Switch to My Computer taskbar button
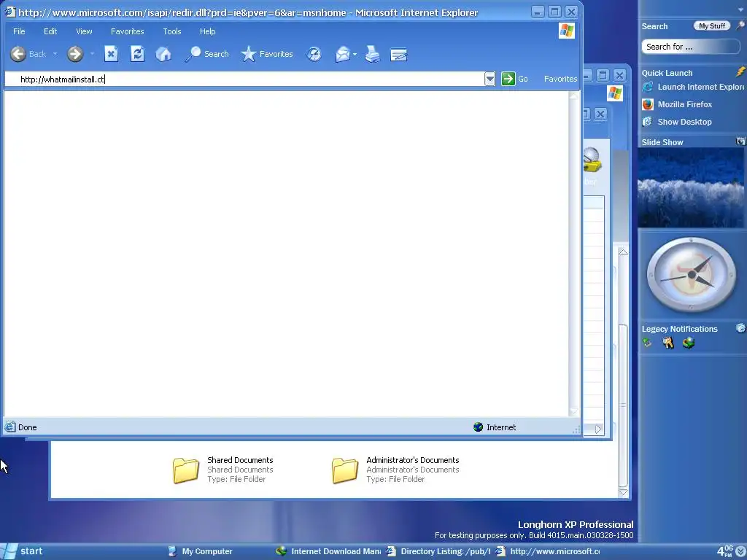 tap(200, 551)
